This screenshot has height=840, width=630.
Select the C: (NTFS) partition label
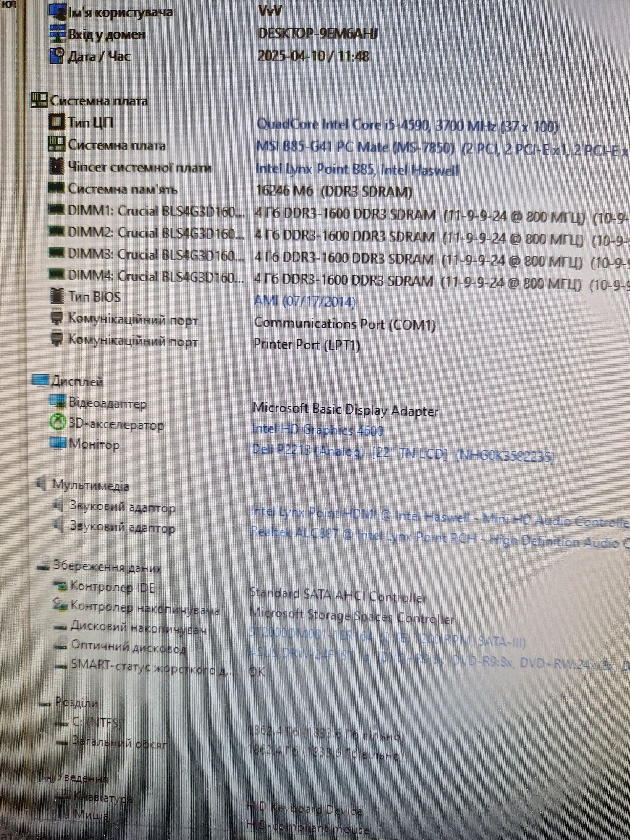97,722
